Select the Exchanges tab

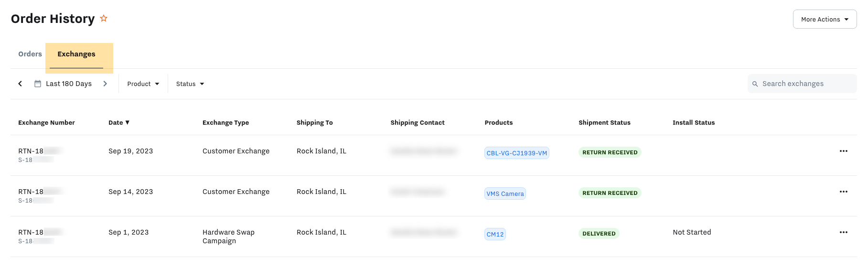point(76,54)
